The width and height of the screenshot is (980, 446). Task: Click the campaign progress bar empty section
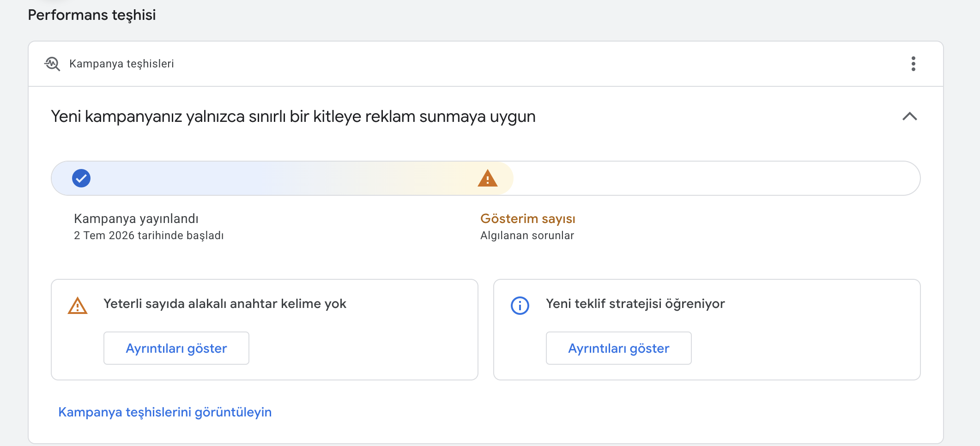click(716, 178)
